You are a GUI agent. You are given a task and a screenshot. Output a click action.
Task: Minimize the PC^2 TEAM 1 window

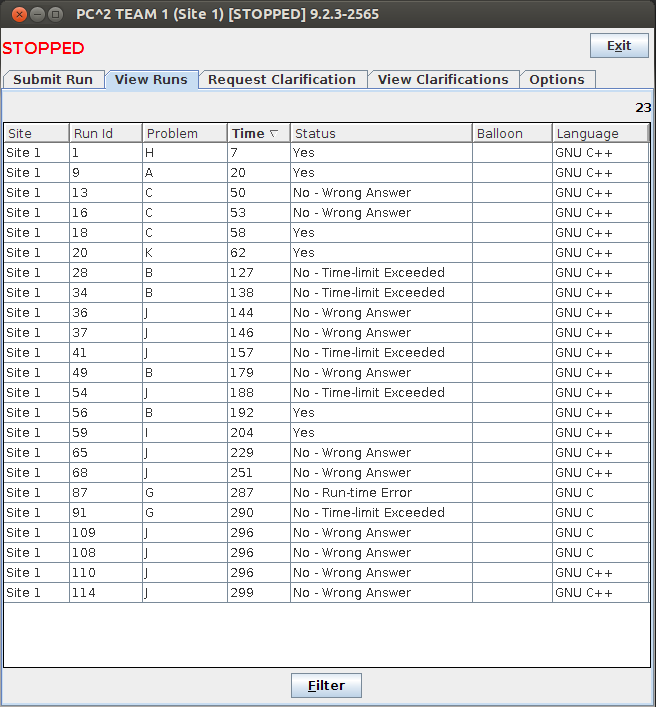[x=36, y=14]
